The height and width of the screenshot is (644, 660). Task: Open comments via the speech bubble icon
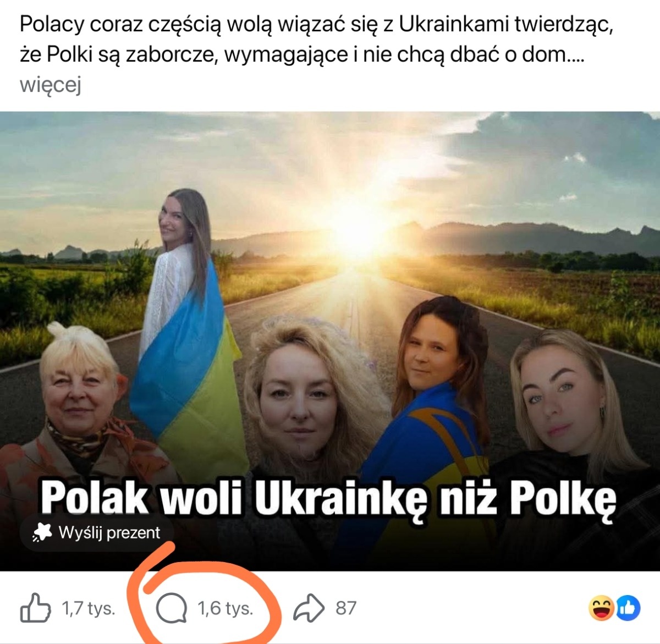point(172,609)
